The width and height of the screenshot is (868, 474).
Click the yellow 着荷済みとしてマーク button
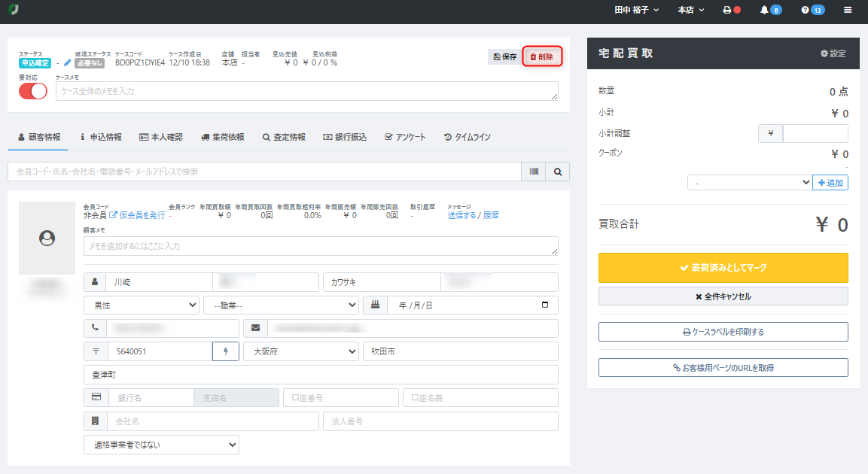(x=723, y=268)
